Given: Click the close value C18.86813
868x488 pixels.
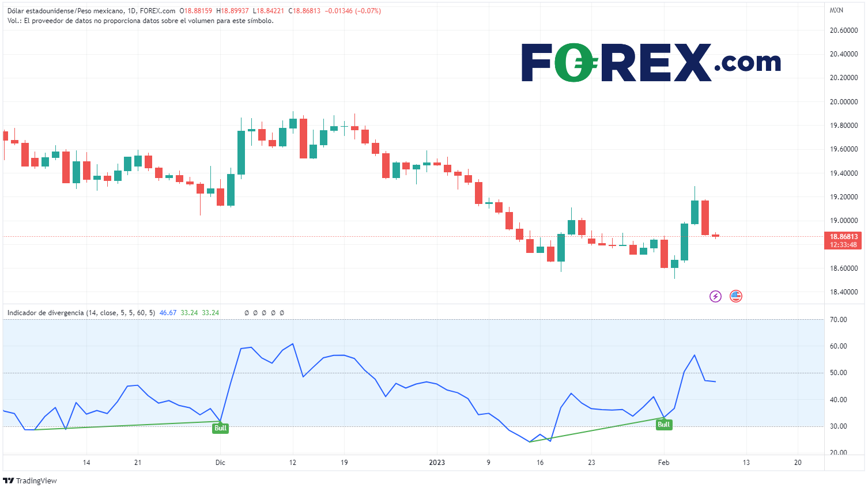Looking at the screenshot, I should [x=304, y=11].
